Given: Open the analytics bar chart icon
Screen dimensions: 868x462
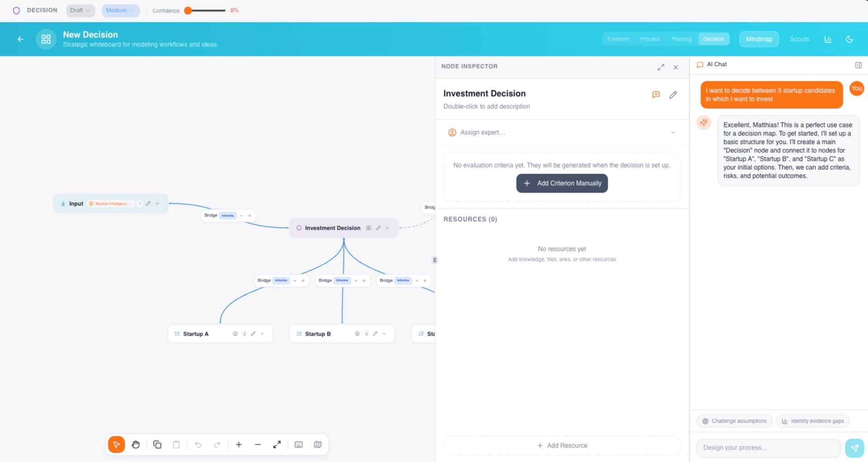Looking at the screenshot, I should tap(828, 39).
